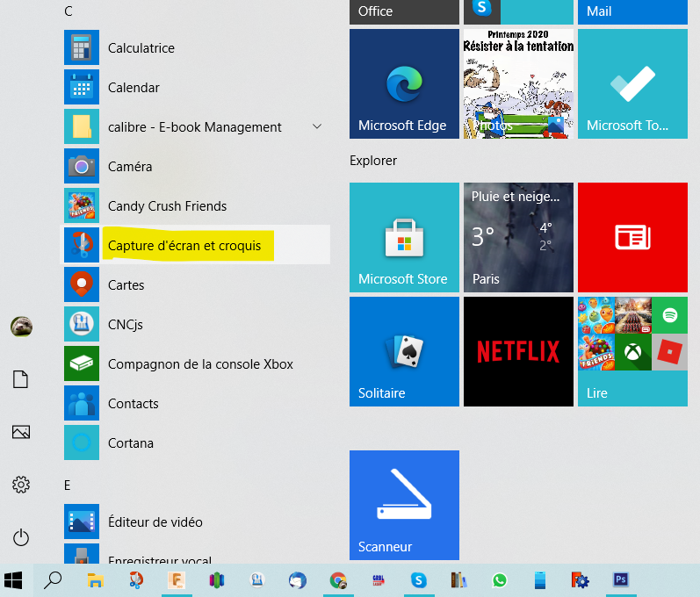This screenshot has width=700, height=597.
Task: Open taskbar Search magnifier
Action: click(53, 580)
